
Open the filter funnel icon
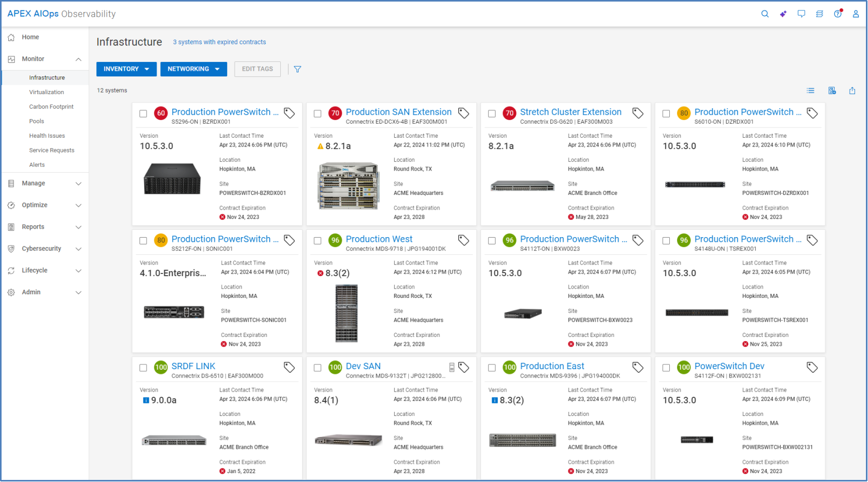click(x=297, y=69)
